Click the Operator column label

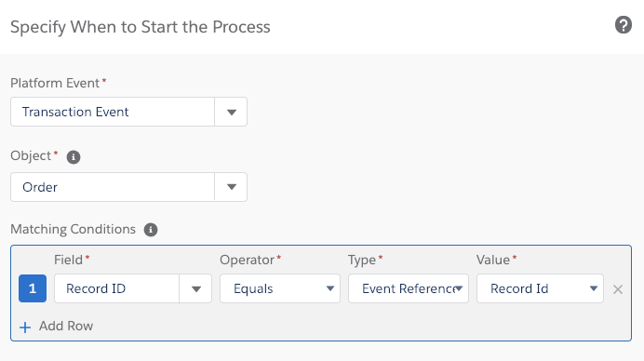click(247, 260)
